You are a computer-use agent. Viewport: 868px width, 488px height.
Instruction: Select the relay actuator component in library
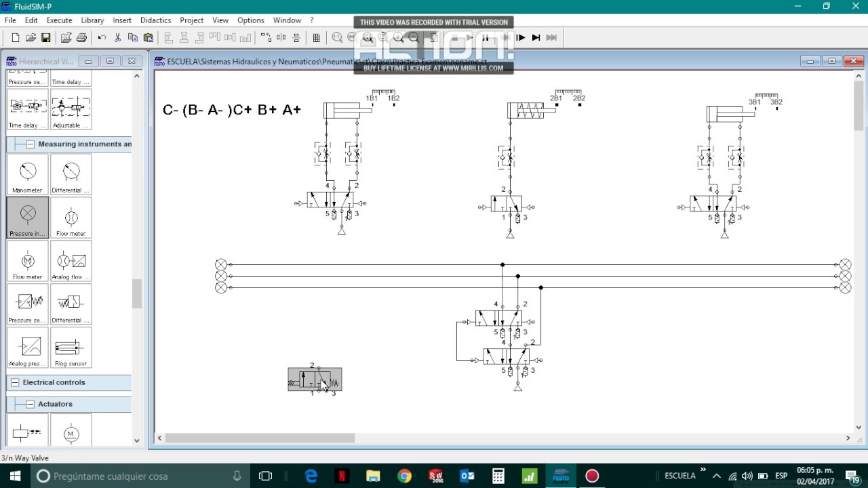[x=28, y=430]
